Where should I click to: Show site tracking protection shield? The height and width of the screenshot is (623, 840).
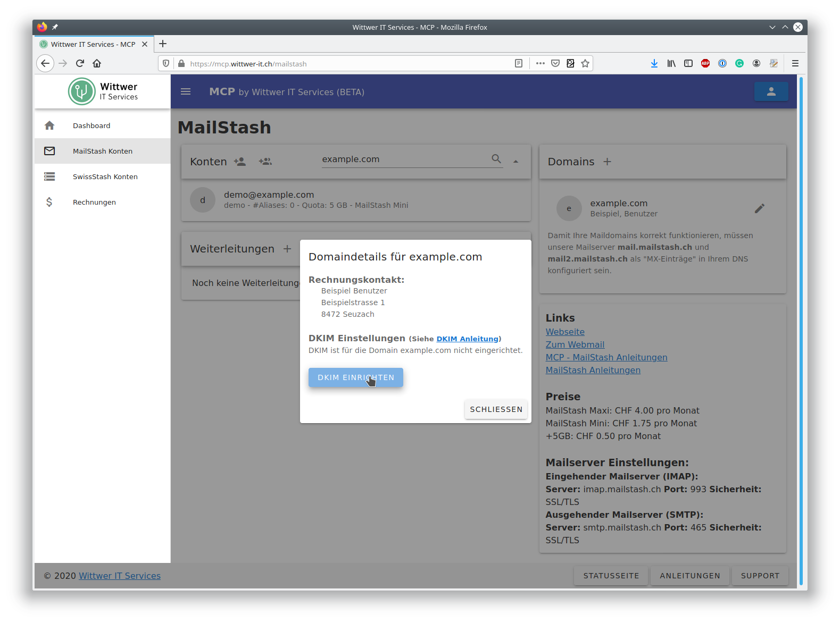[166, 63]
